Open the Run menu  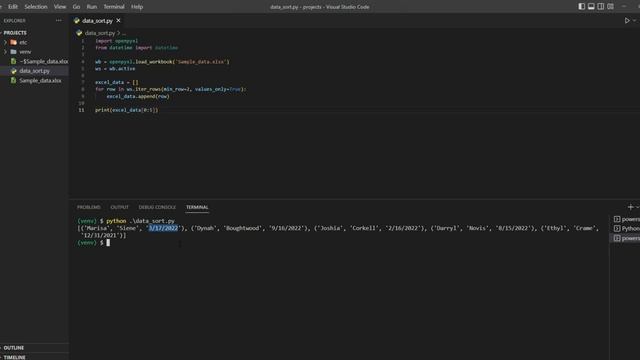[x=92, y=7]
